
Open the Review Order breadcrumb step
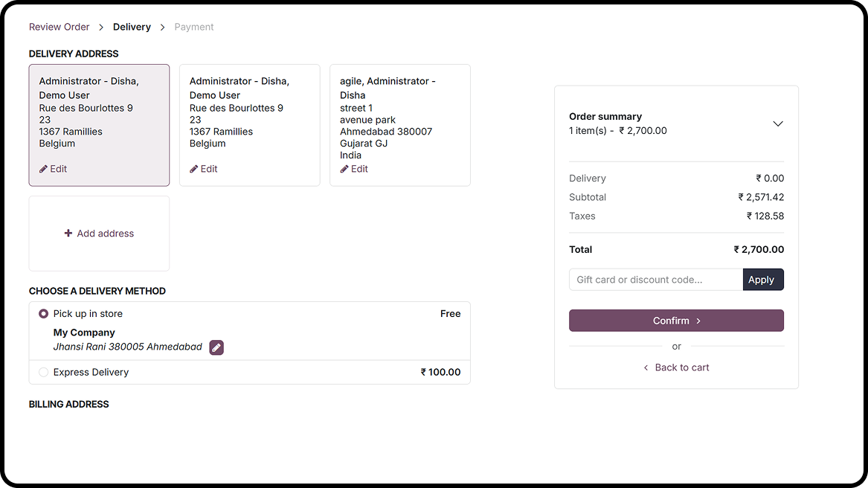(x=60, y=27)
